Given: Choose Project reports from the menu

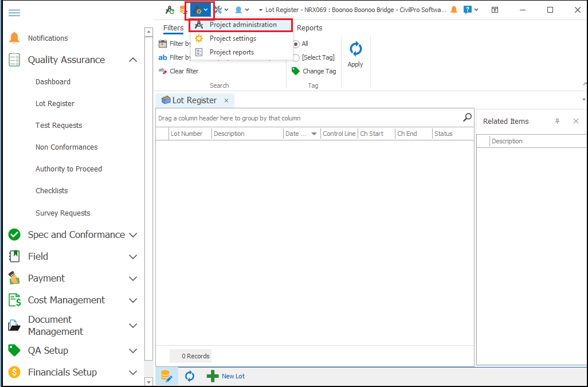Looking at the screenshot, I should coord(232,52).
